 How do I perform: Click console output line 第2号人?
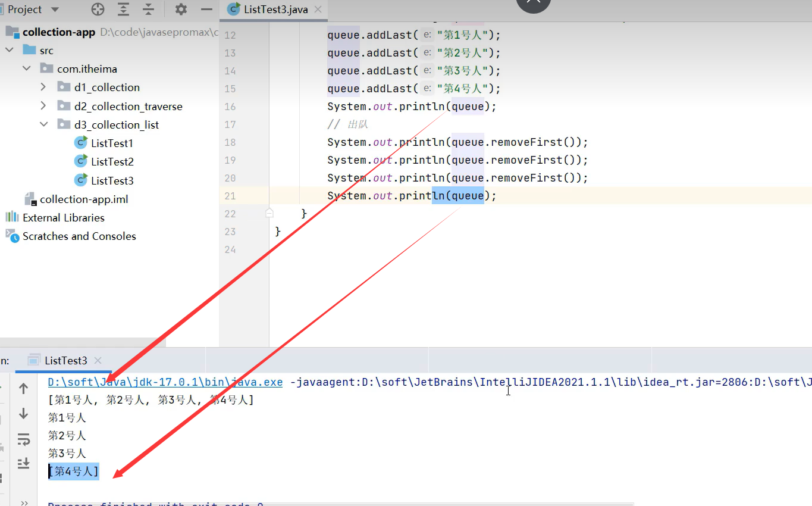[x=67, y=436]
